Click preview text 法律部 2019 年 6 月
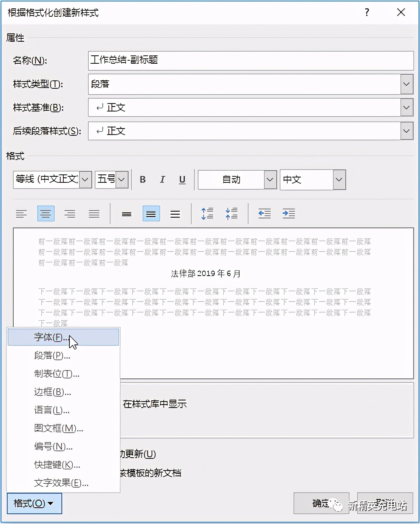This screenshot has height=524, width=420. coord(206,274)
